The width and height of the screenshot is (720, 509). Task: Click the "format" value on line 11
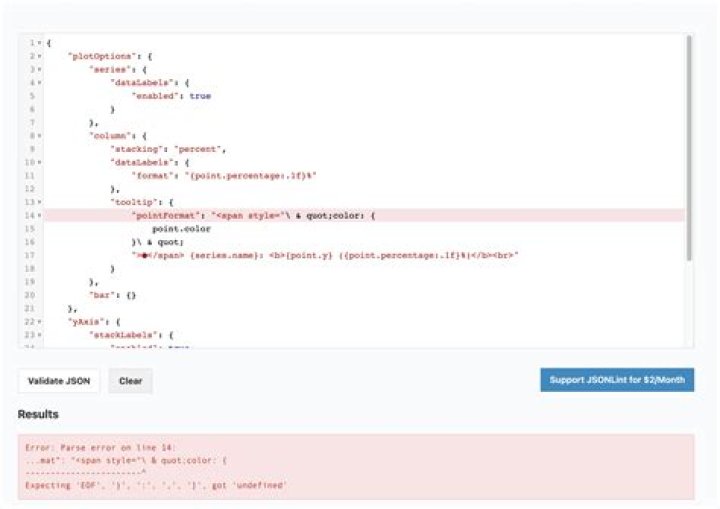click(x=251, y=176)
